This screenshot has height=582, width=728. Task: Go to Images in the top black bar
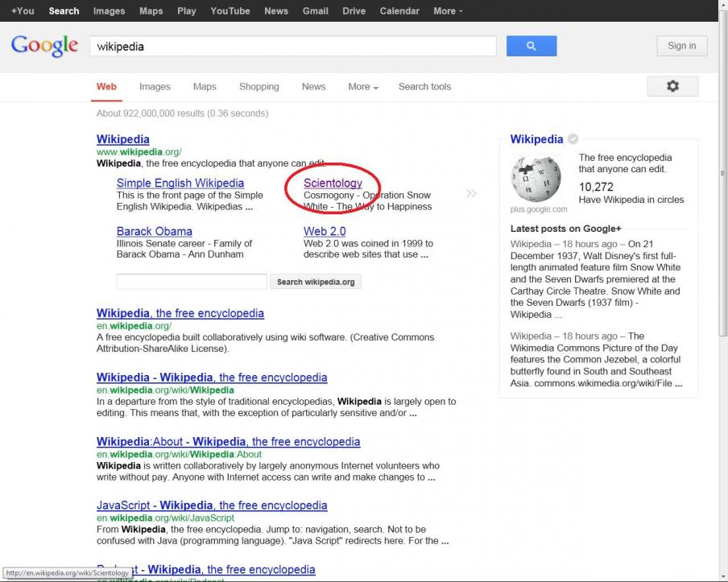109,10
